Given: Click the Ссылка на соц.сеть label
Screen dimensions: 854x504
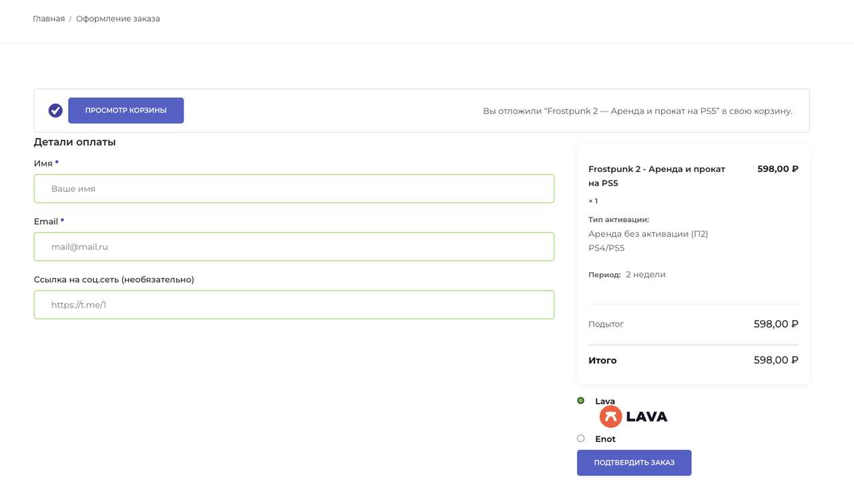Looking at the screenshot, I should 114,279.
